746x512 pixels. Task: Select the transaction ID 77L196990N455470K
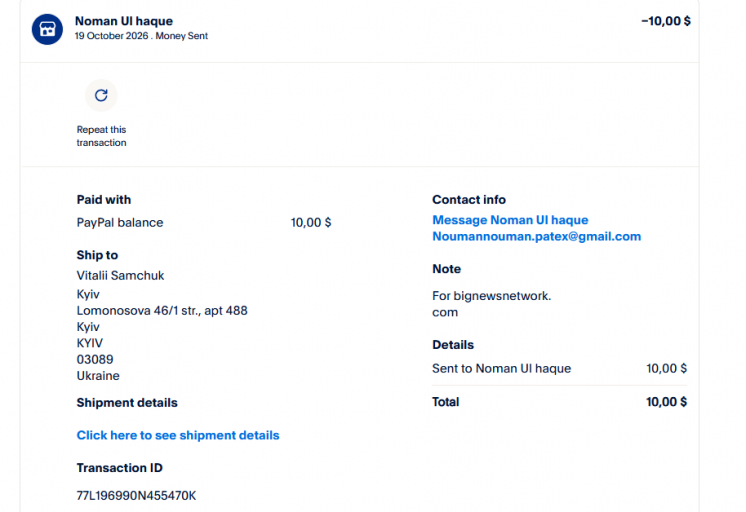tap(136, 496)
